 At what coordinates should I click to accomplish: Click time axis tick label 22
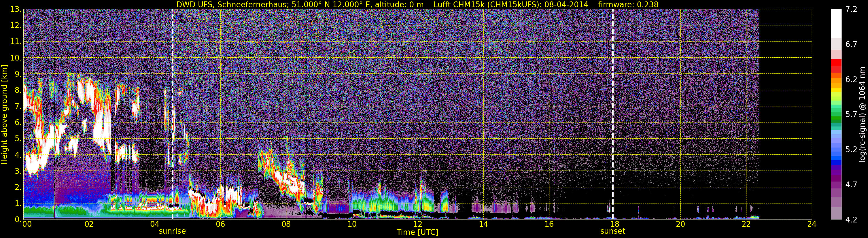[x=746, y=224]
